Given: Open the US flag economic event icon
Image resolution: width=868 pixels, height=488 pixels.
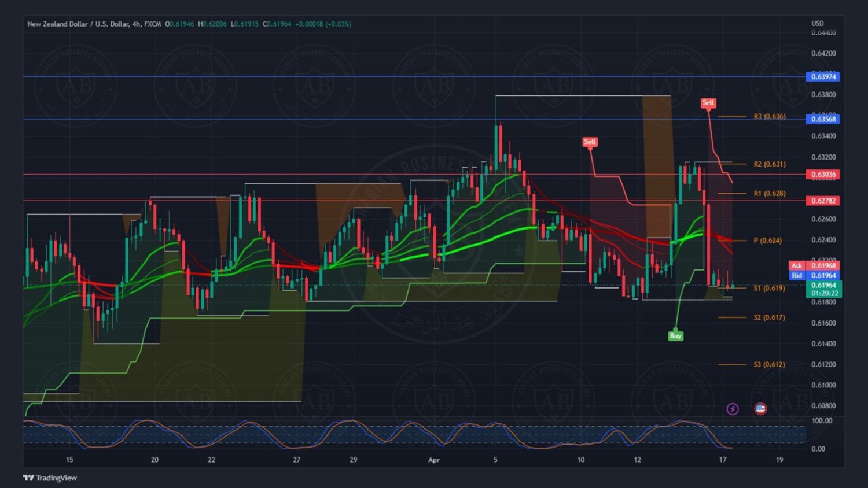Looking at the screenshot, I should pyautogui.click(x=760, y=409).
